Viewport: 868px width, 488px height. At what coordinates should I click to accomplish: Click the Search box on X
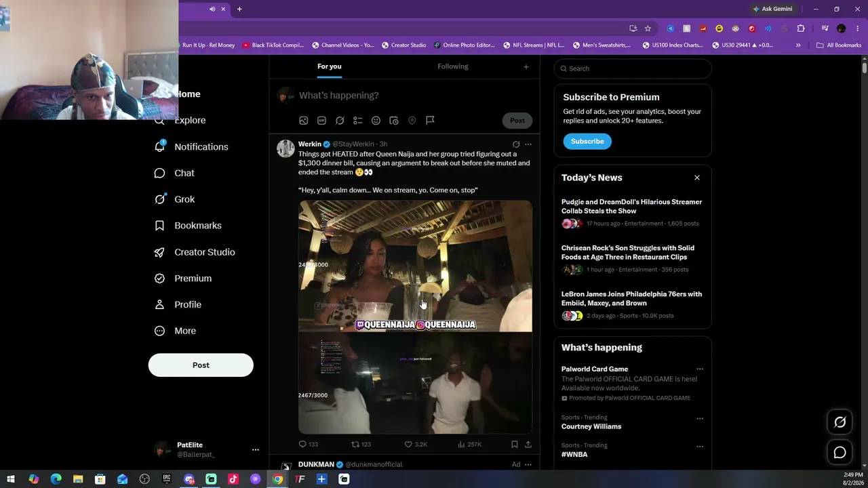tap(633, 68)
